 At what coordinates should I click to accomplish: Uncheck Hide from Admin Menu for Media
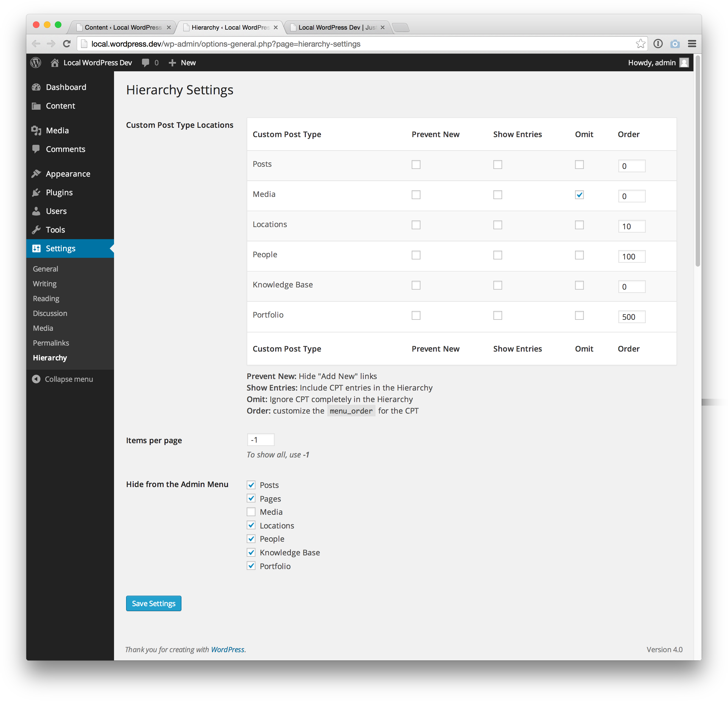click(252, 512)
